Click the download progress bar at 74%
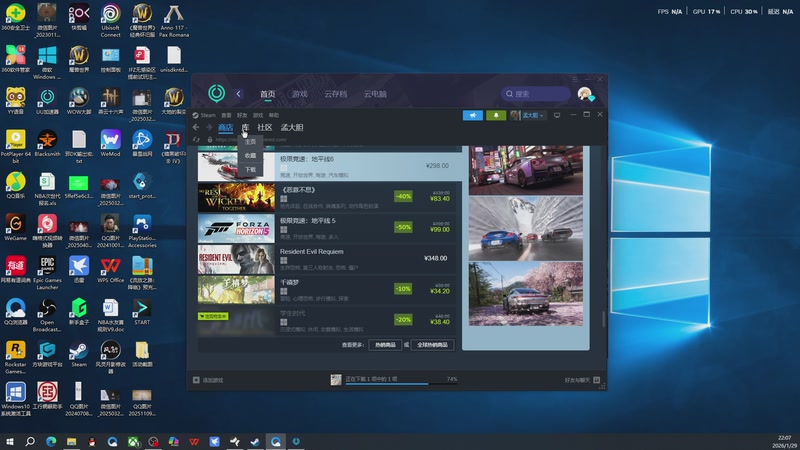 click(402, 383)
